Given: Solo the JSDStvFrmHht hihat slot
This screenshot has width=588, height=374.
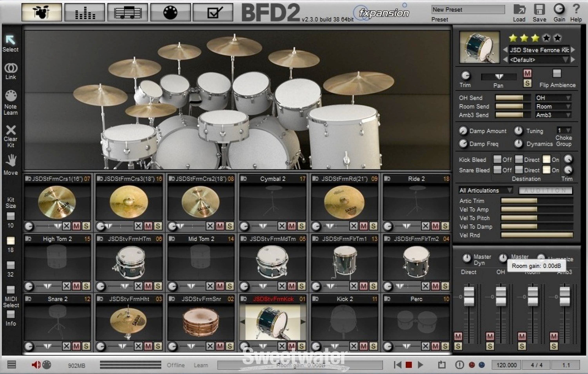Looking at the screenshot, I should click(x=158, y=346).
